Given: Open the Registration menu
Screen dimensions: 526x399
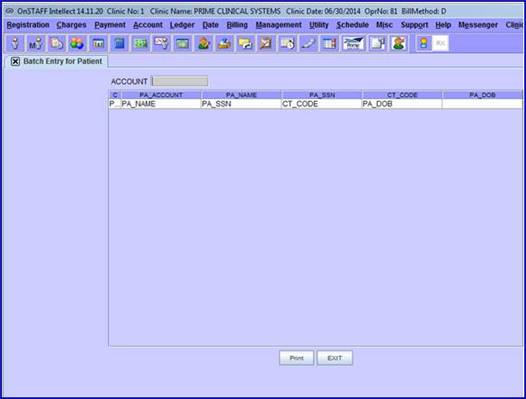Looking at the screenshot, I should click(28, 25).
